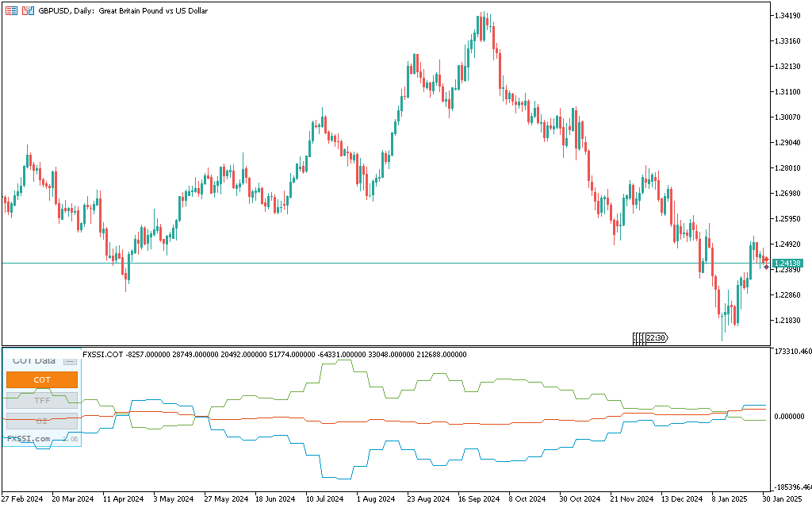Collapse the COT Data panel

(70, 361)
